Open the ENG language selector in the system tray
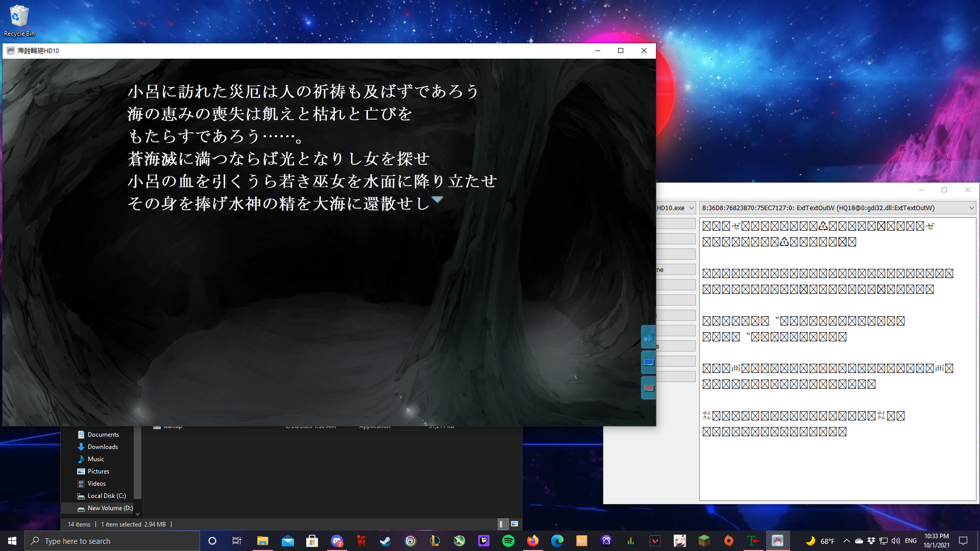Viewport: 980px width, 551px height. point(910,540)
